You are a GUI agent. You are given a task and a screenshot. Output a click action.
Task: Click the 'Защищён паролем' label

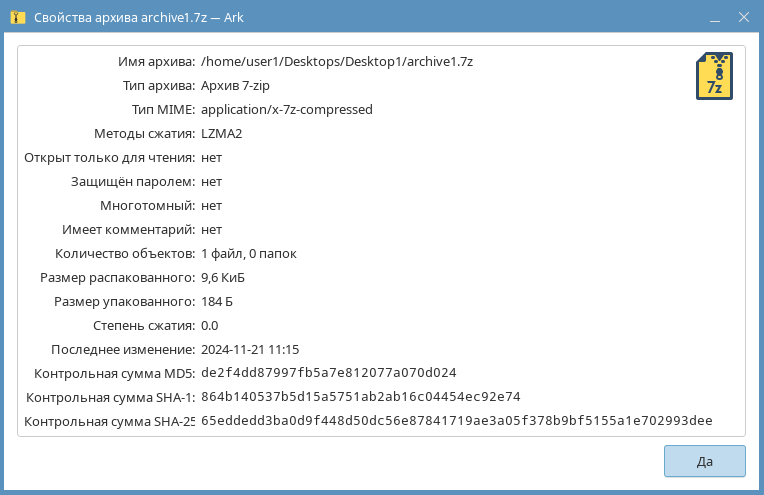(x=132, y=181)
